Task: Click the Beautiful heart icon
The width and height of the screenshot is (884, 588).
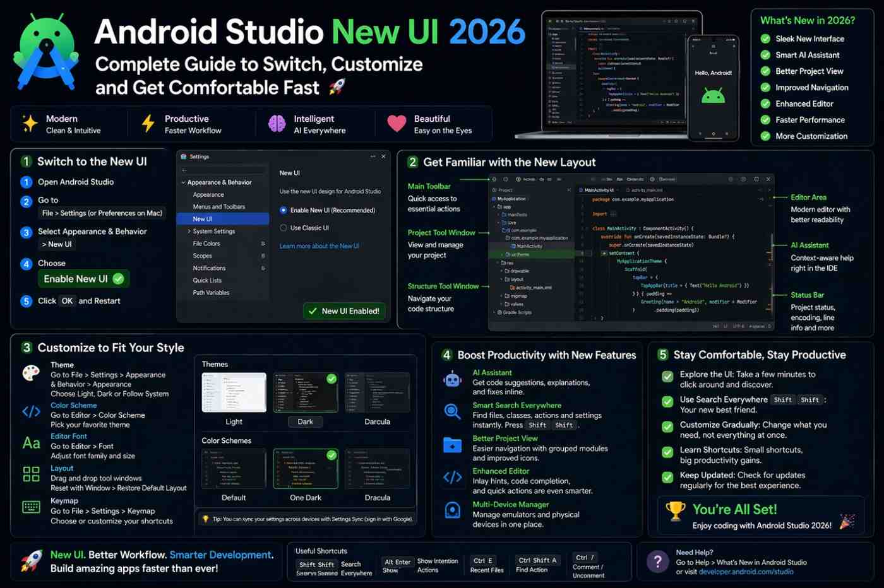Action: point(397,124)
